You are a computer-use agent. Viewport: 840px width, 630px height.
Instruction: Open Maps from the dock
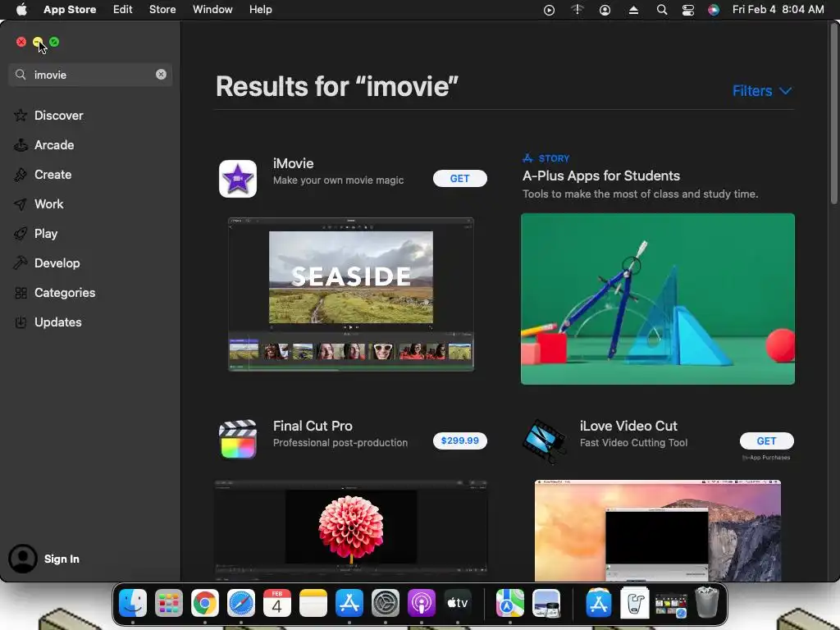pyautogui.click(x=509, y=603)
